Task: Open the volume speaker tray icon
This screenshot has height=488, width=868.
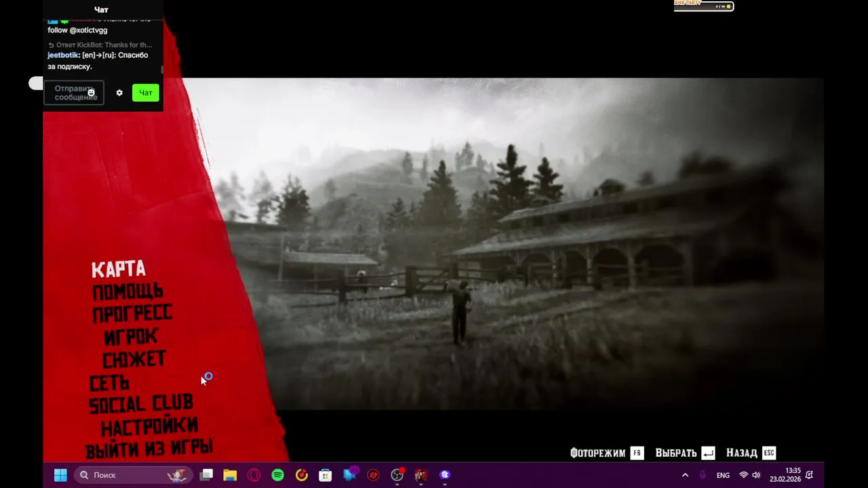Action: click(x=756, y=475)
